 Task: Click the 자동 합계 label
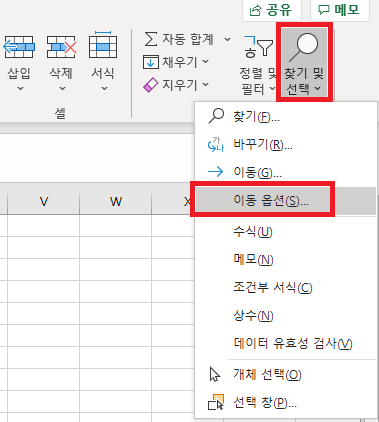(x=188, y=39)
